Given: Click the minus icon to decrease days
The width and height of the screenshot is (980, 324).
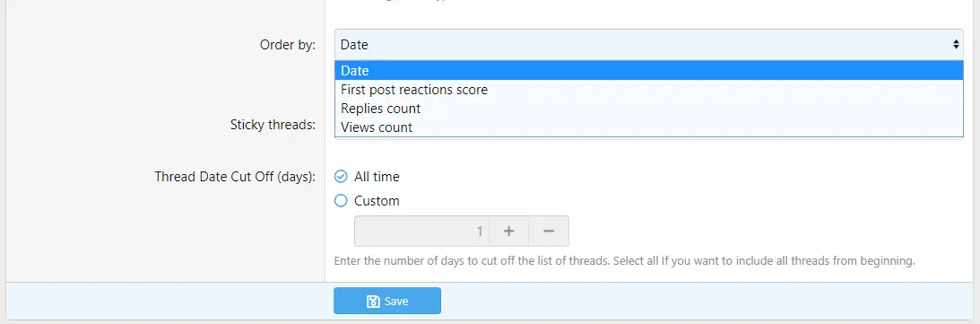Looking at the screenshot, I should click(549, 231).
